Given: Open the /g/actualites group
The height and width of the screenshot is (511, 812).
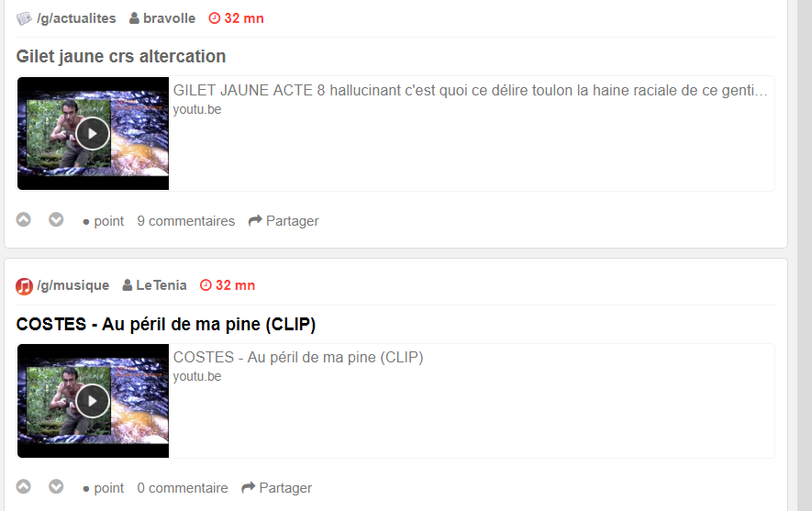Looking at the screenshot, I should 76,18.
